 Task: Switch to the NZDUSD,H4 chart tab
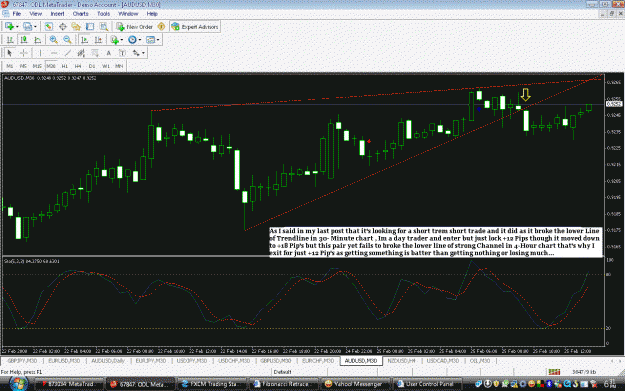[401, 361]
